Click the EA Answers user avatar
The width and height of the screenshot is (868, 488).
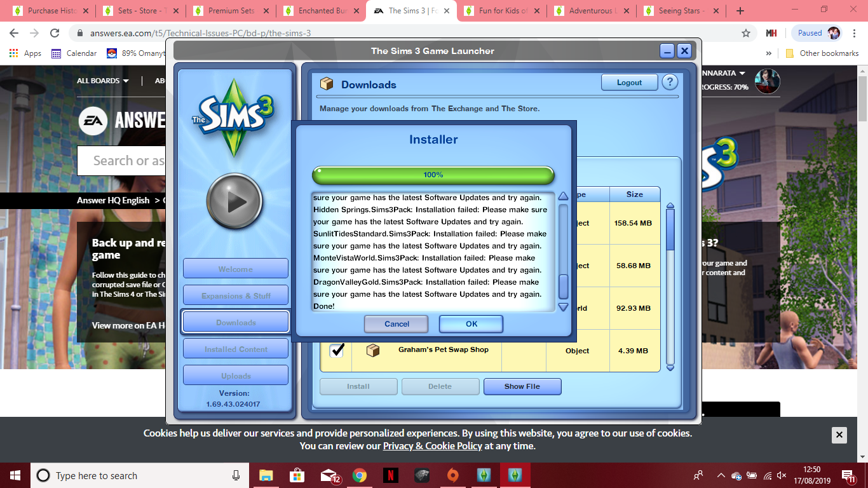pos(767,81)
